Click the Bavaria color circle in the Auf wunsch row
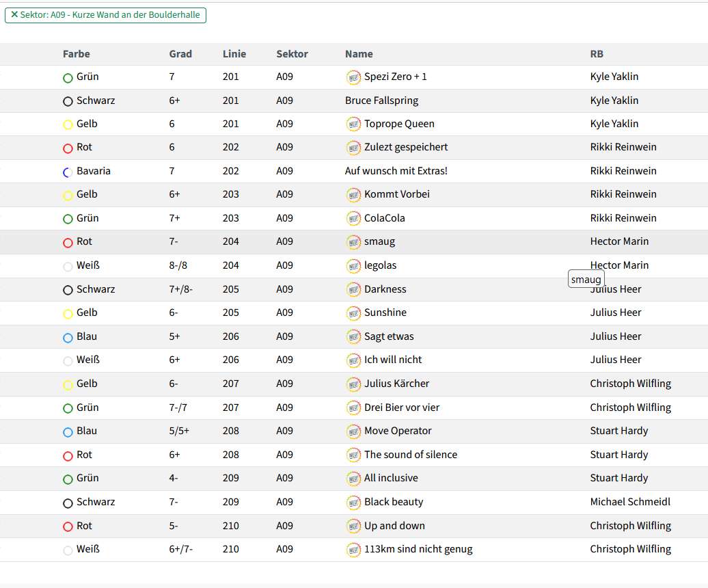 click(x=68, y=172)
